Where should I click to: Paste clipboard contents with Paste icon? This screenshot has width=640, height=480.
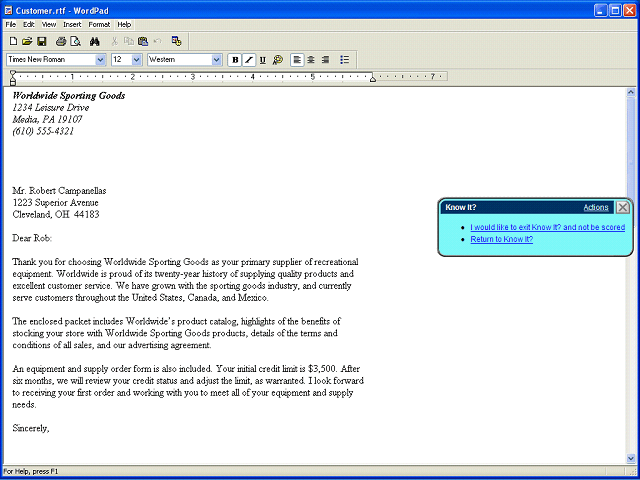[143, 41]
